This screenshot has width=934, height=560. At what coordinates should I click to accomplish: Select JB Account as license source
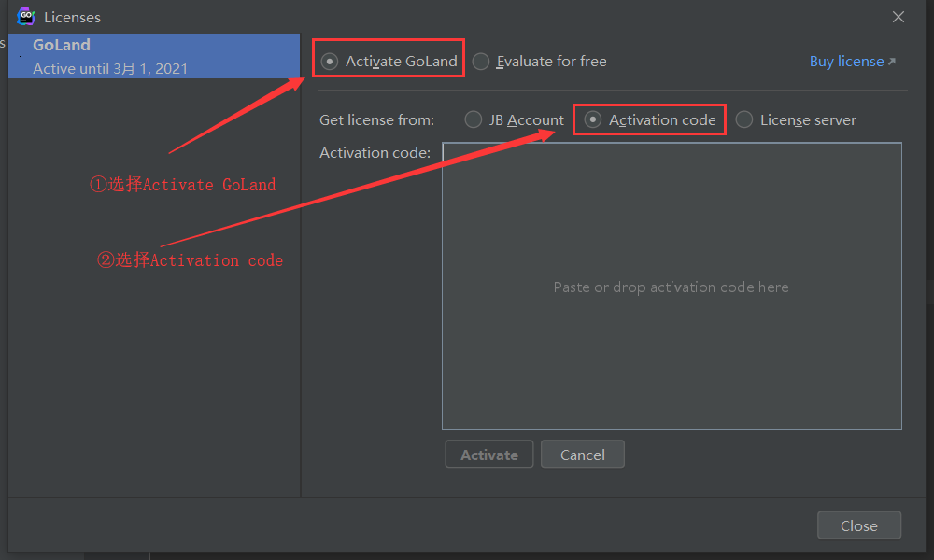[x=474, y=119]
